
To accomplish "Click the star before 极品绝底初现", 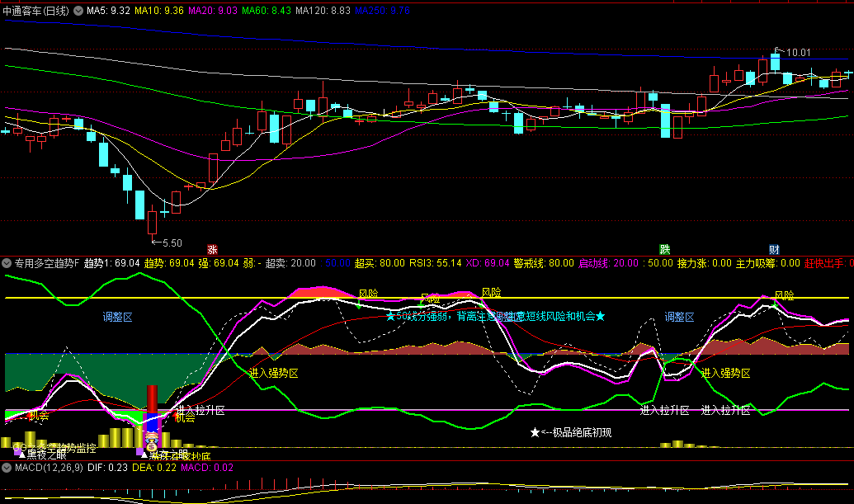I will [x=535, y=432].
